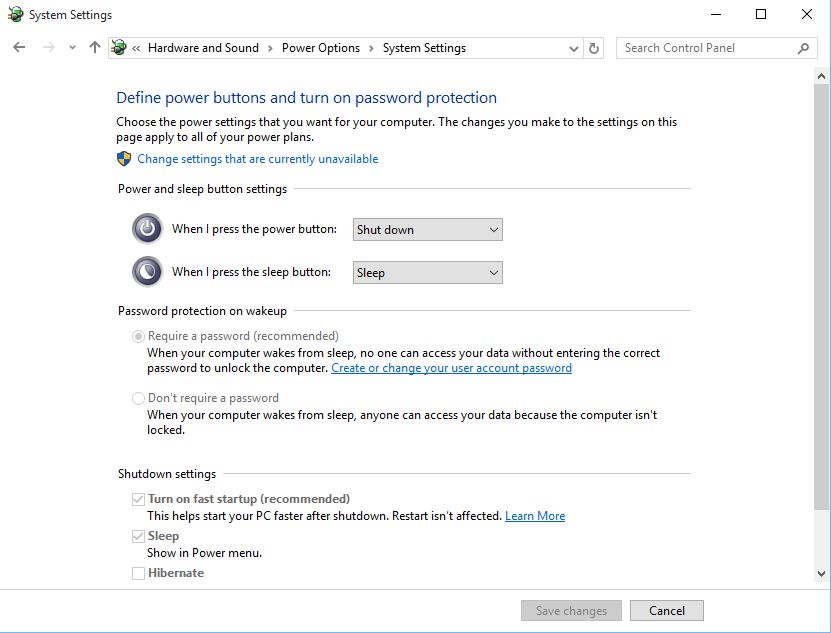Click inside the Search Control Panel field
Screen dimensions: 831x633
pyautogui.click(x=700, y=47)
